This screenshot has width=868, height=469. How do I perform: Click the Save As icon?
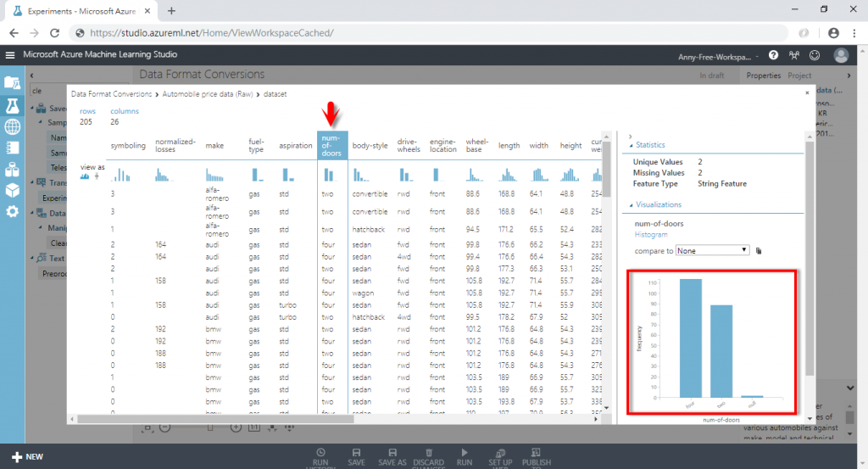click(392, 452)
